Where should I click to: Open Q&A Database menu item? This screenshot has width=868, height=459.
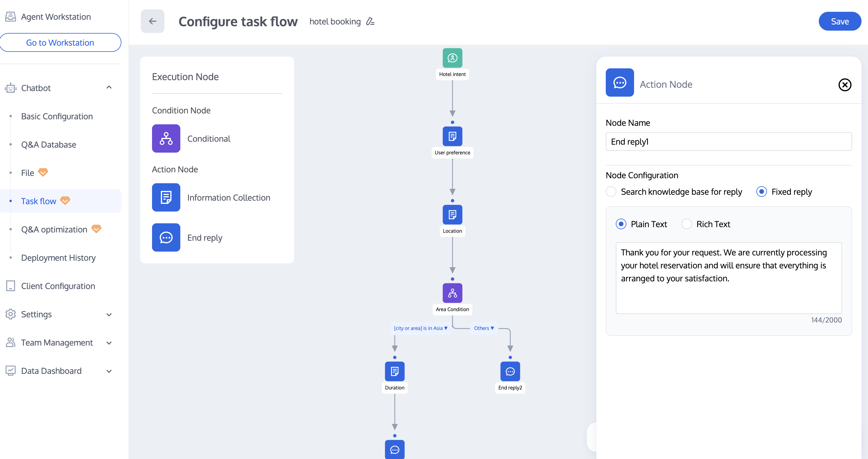pos(49,145)
